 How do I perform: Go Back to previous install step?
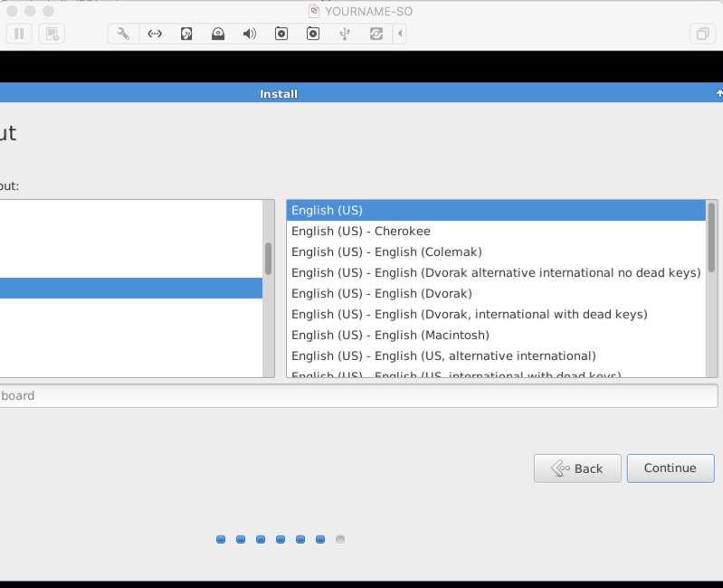[x=577, y=469]
